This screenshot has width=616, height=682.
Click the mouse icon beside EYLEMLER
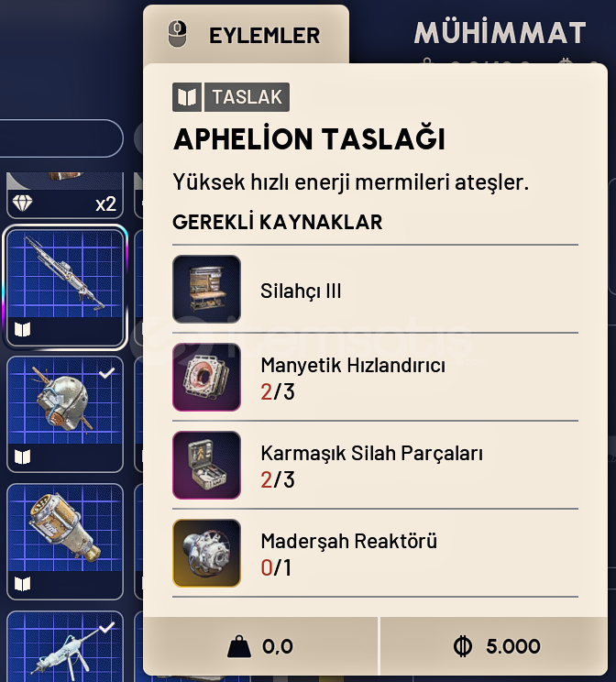(178, 36)
